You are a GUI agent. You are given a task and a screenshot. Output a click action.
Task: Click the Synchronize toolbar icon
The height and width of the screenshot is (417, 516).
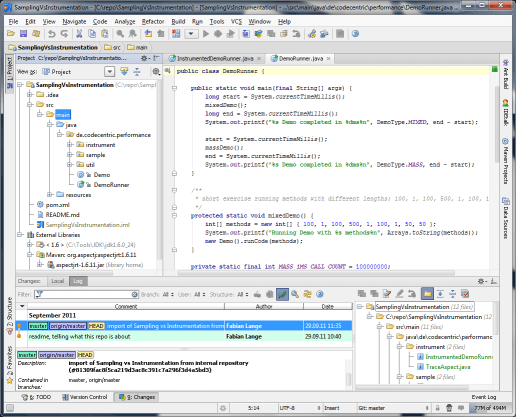(x=36, y=34)
